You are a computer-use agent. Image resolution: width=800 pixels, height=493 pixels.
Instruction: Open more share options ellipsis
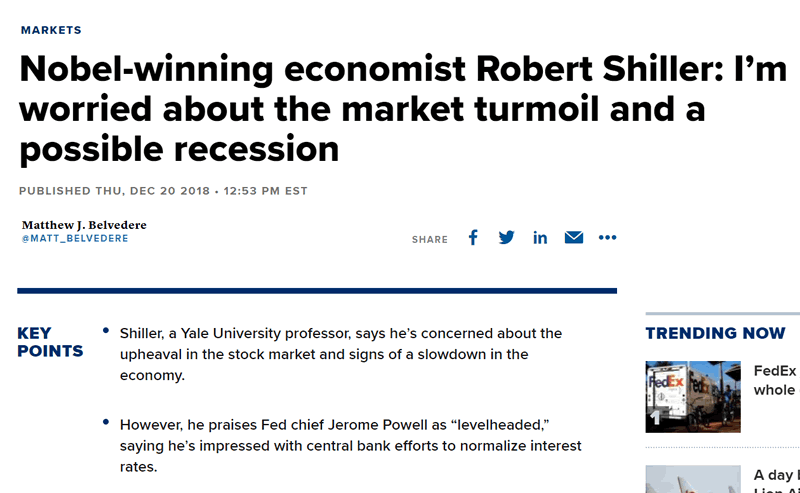click(608, 238)
